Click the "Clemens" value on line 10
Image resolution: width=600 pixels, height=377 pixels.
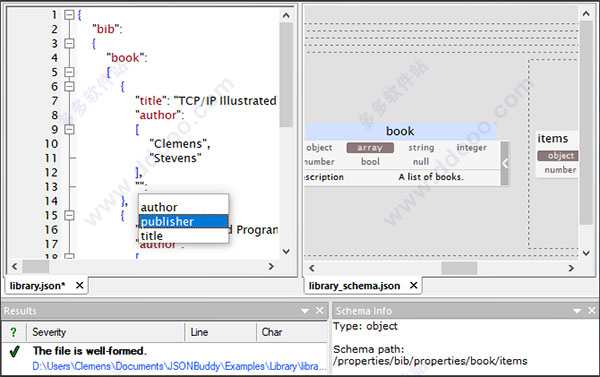(x=178, y=144)
